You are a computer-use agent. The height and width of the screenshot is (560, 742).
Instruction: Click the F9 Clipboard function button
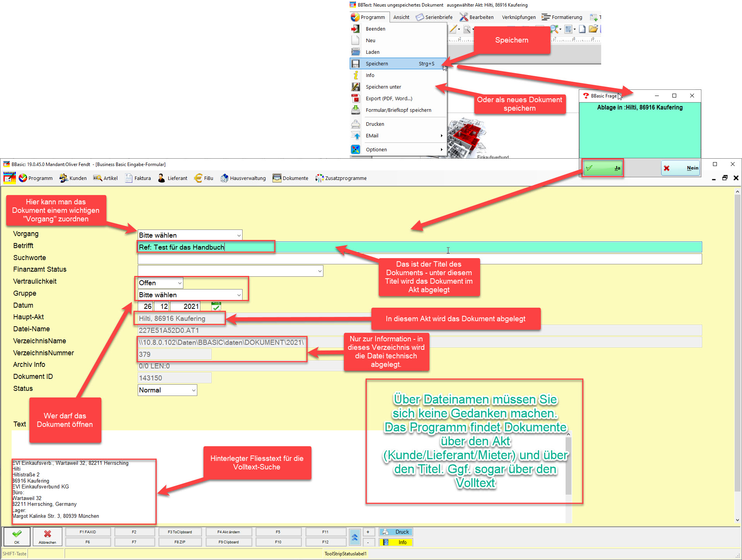[x=229, y=542]
